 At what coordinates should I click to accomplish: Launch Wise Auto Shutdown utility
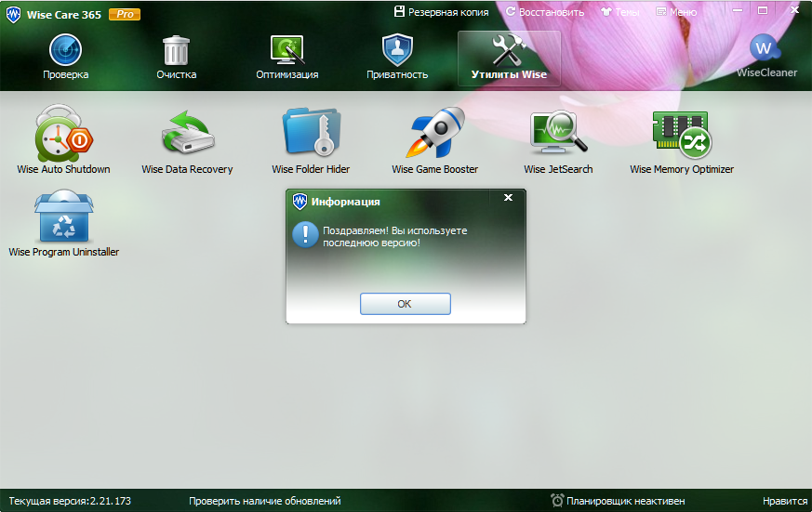coord(63,139)
